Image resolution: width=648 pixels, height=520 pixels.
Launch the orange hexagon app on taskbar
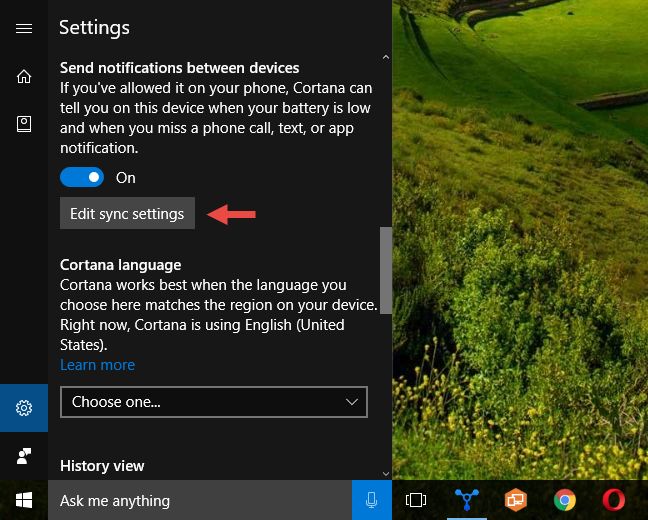pos(515,500)
